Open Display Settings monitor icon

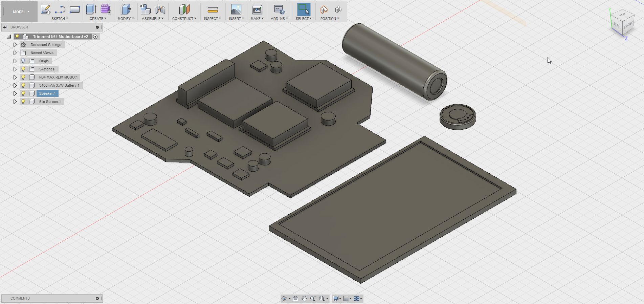coord(335,299)
